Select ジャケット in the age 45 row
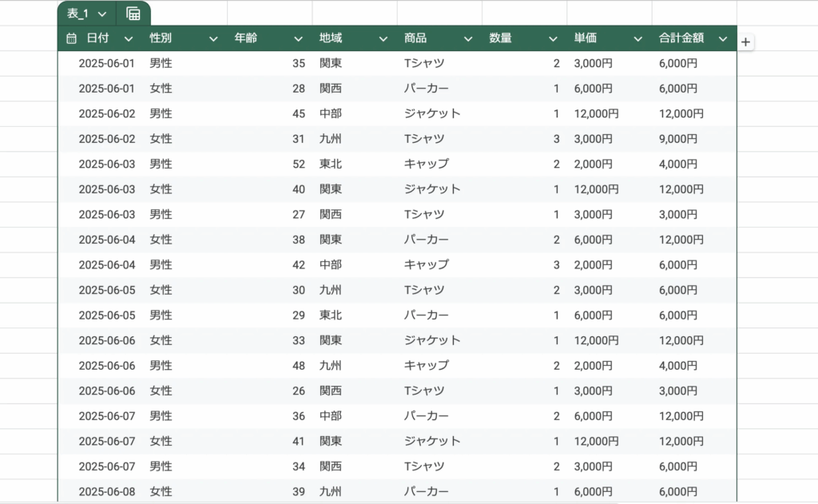 432,113
